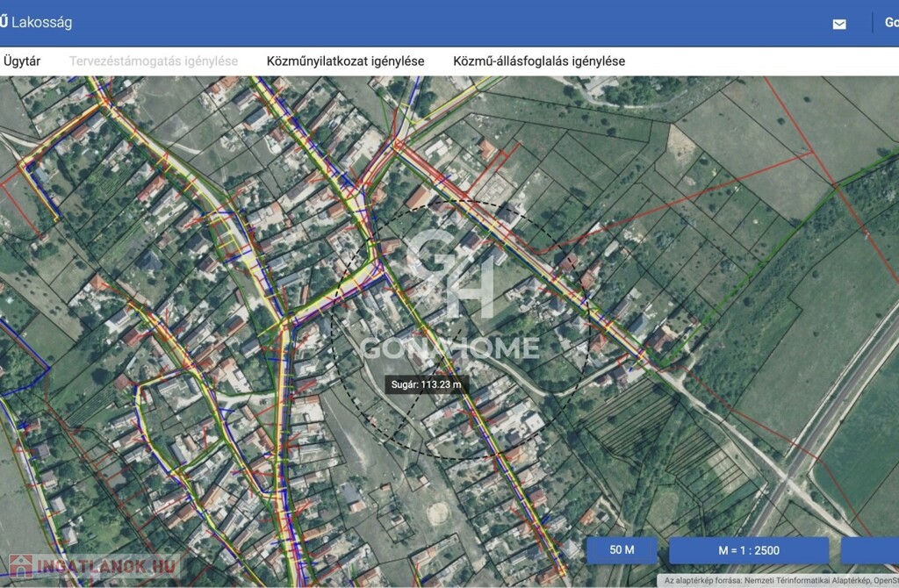Select Tervezéstámogatás igénylése menu item
The image size is (899, 588).
154,61
